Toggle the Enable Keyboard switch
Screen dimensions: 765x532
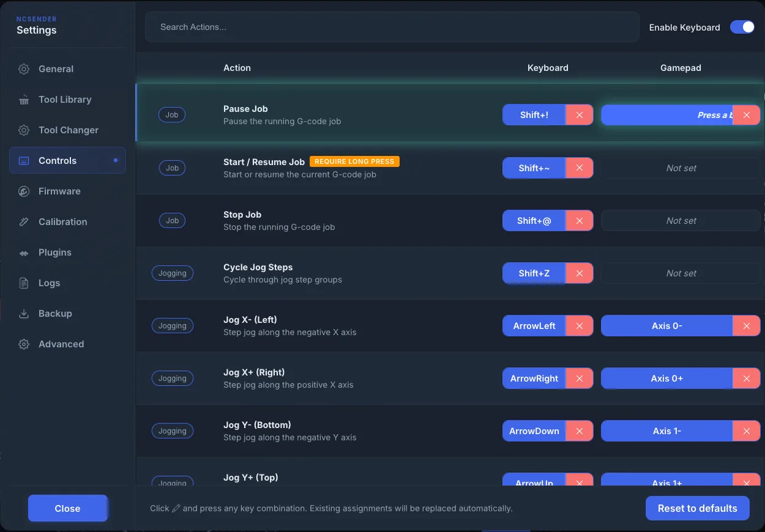click(x=742, y=27)
